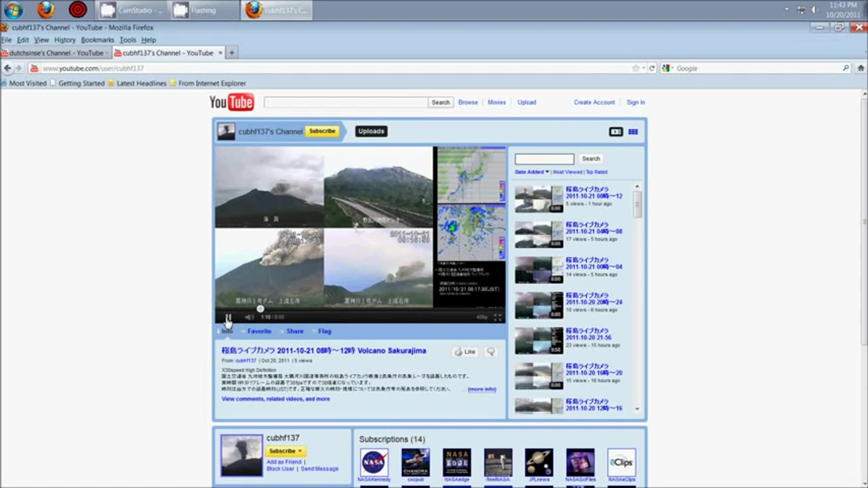
Task: Open the Latest Headlines bookmark
Action: (136, 83)
